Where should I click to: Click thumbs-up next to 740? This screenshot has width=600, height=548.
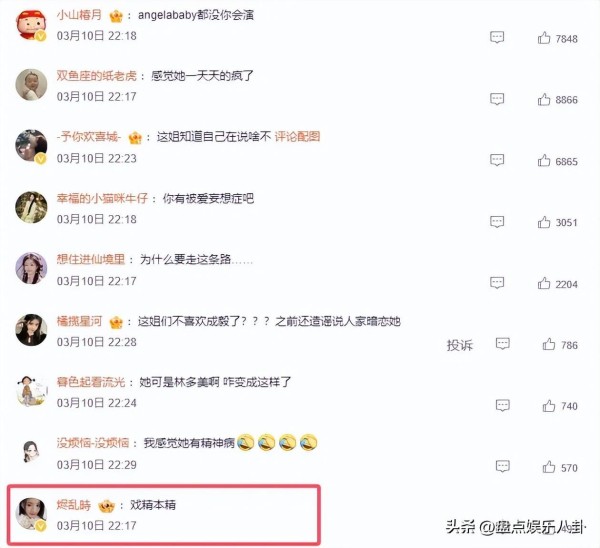coord(549,405)
